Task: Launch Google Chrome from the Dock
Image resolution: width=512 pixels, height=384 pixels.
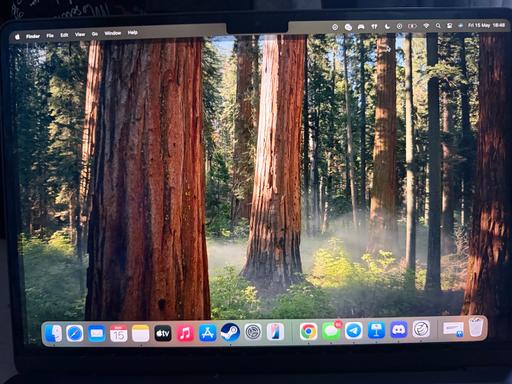Action: (x=309, y=331)
